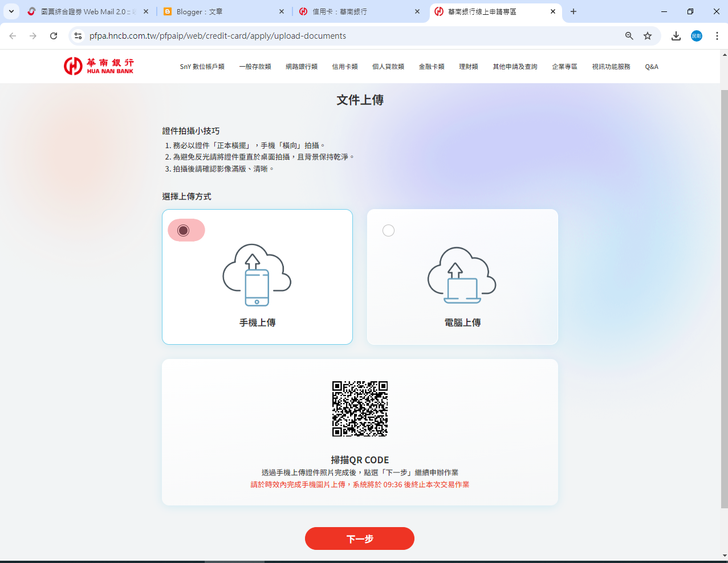
Task: Click the Blogger tab favicon
Action: point(168,11)
